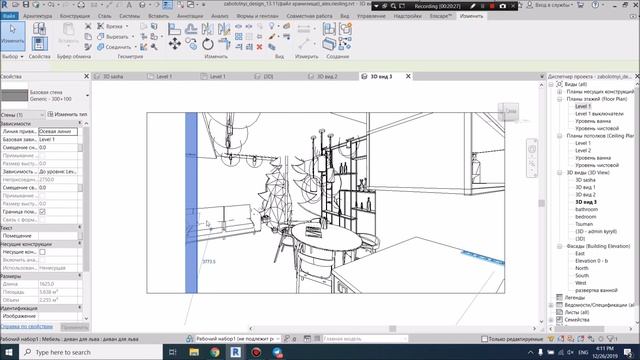Open the workset dropdown in status bar

coord(278,339)
